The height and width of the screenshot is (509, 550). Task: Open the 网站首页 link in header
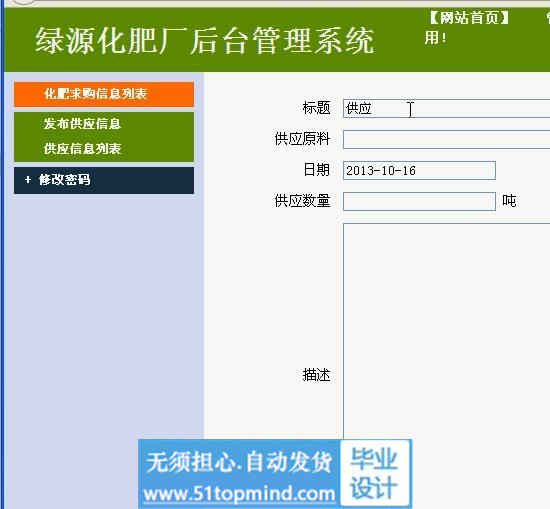[469, 18]
